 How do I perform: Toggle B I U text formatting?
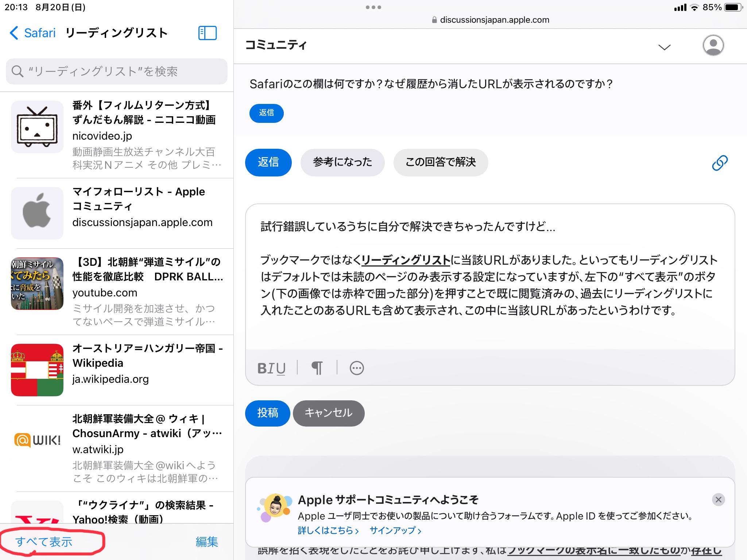point(271,368)
